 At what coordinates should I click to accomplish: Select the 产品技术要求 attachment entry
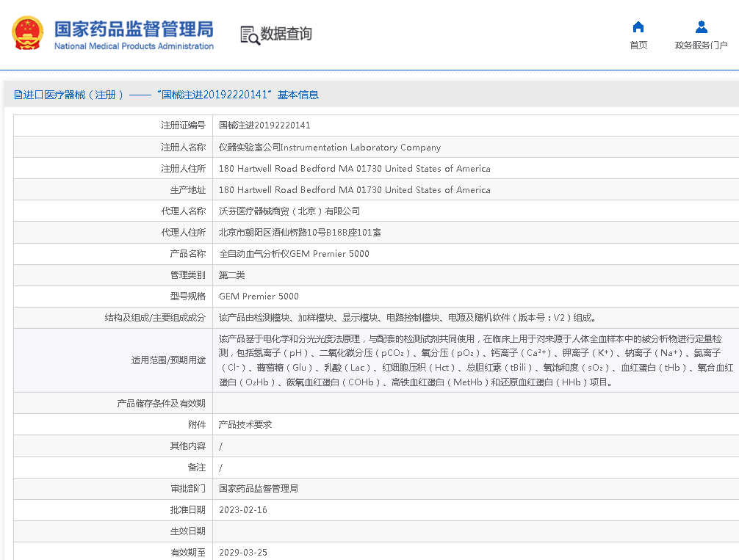245,425
